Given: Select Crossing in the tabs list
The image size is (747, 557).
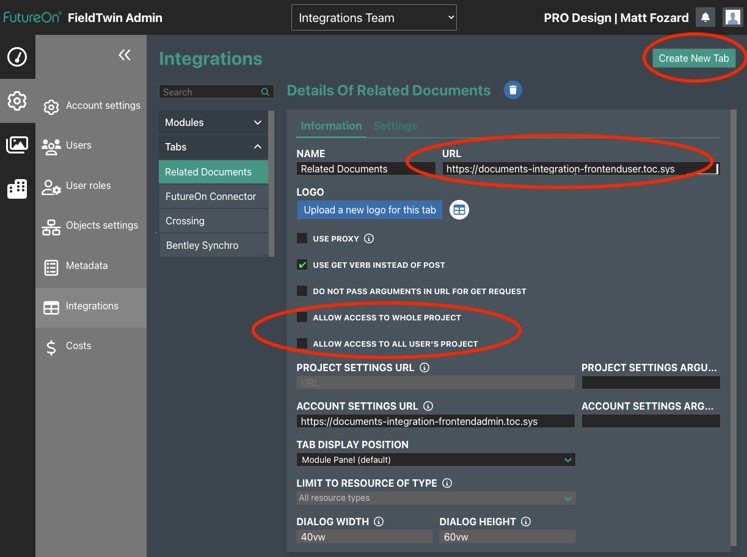Looking at the screenshot, I should (x=213, y=221).
